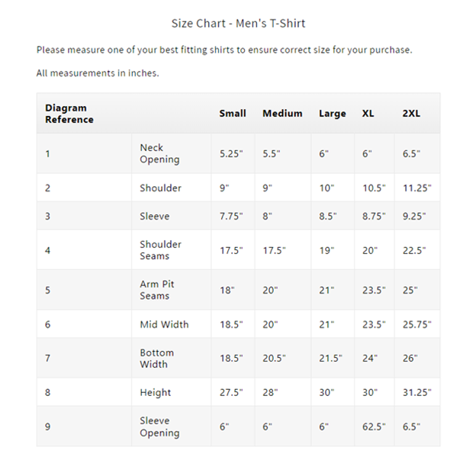Click the 11.25" Shoulder 2XL value
The image size is (476, 476).
pyautogui.click(x=416, y=188)
